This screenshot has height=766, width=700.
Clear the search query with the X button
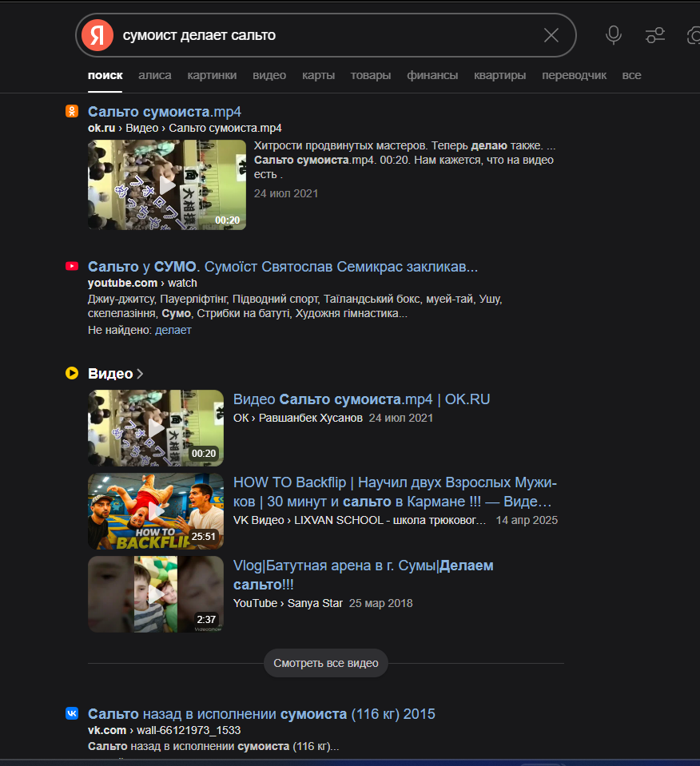click(551, 35)
